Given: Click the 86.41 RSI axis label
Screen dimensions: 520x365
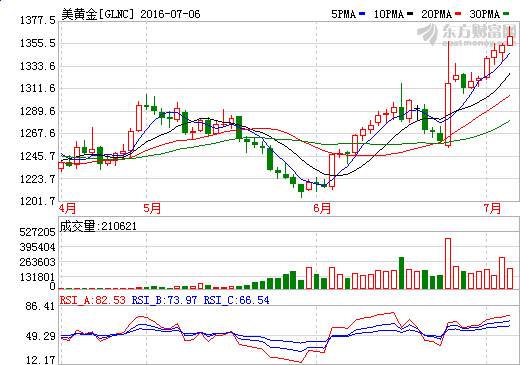Looking at the screenshot, I should point(40,306).
